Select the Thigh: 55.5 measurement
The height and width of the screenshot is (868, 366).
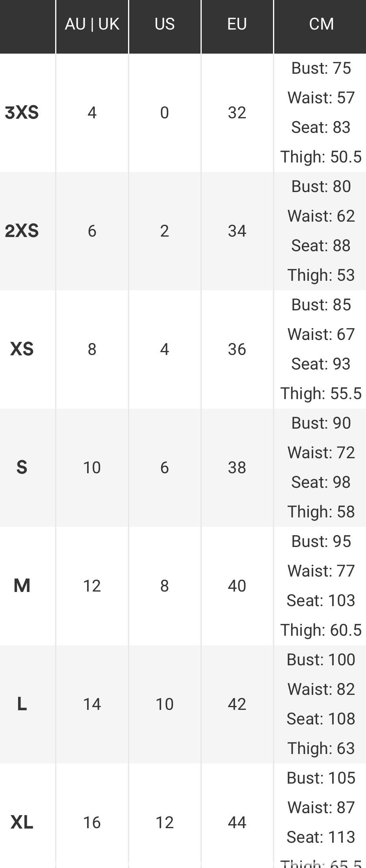click(x=321, y=394)
